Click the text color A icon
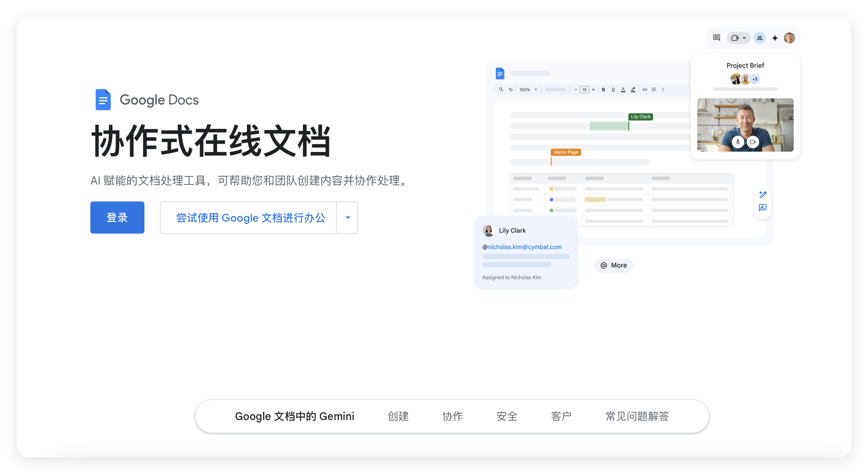Image resolution: width=868 pixels, height=474 pixels. pos(623,90)
